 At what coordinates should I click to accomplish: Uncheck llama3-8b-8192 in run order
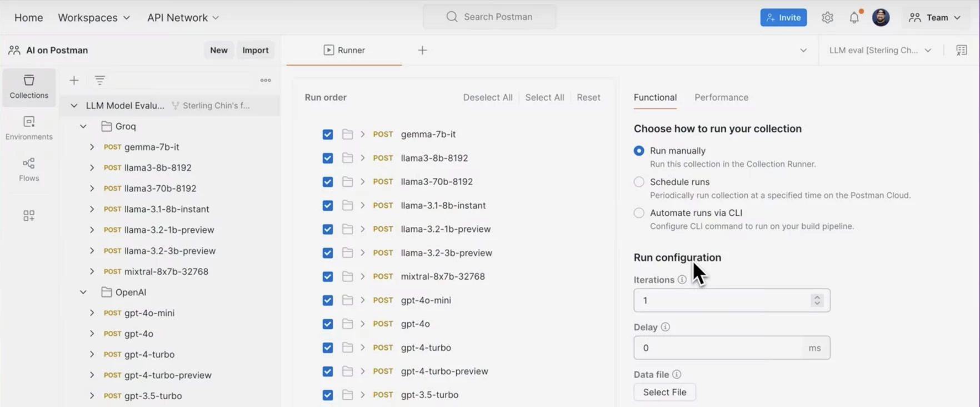click(328, 158)
